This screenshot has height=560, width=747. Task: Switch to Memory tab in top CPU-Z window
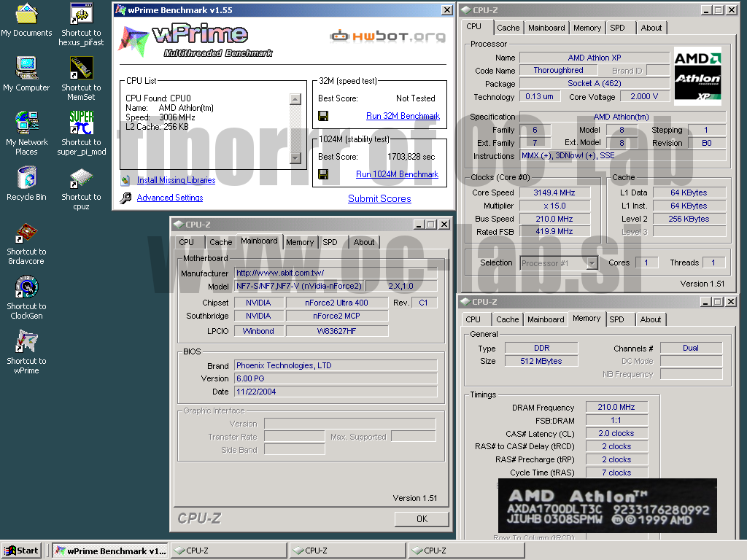(x=587, y=28)
